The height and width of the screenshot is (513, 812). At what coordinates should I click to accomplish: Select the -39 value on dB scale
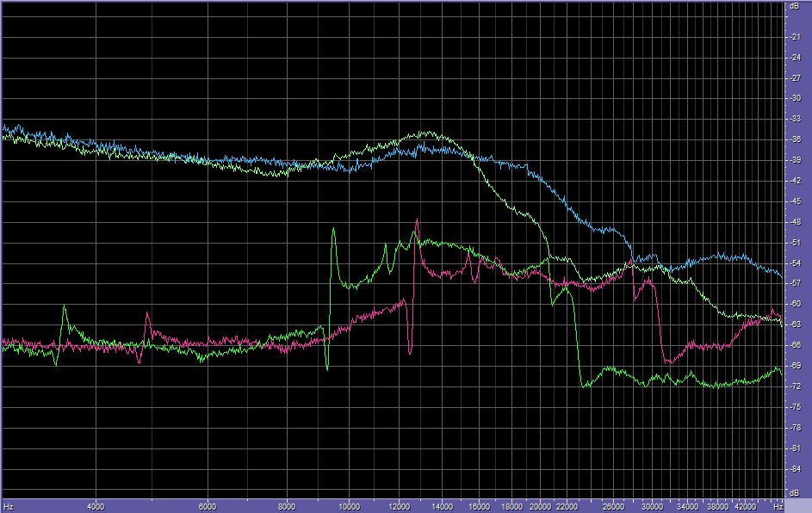click(x=796, y=160)
